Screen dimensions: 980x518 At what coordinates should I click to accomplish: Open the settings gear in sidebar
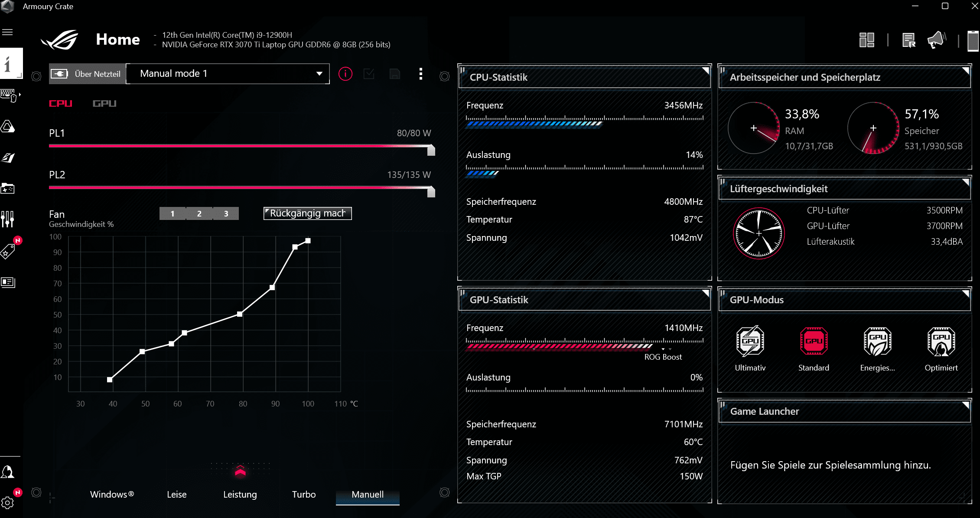[x=7, y=502]
